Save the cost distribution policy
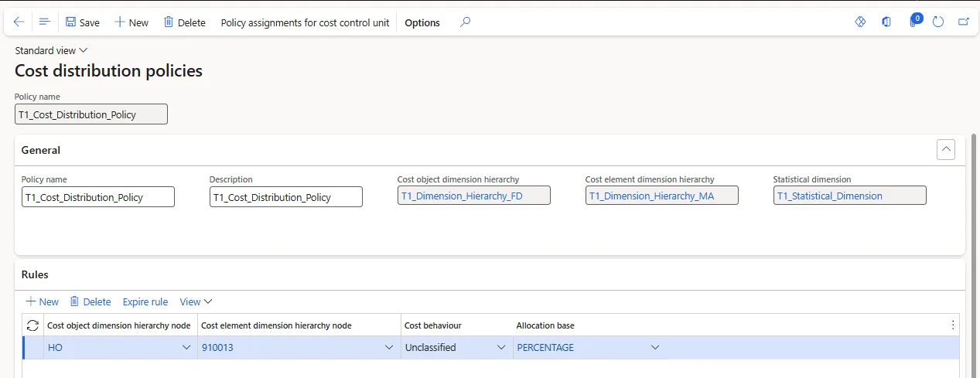 83,22
